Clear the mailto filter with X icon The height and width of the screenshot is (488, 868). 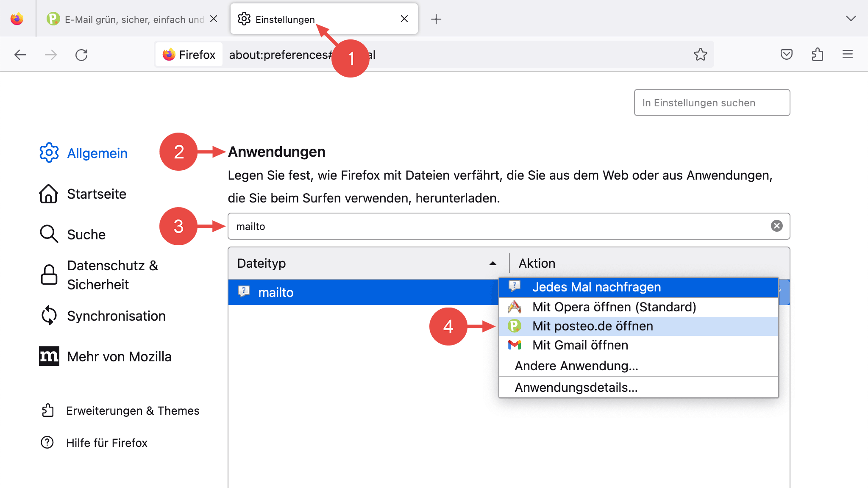click(x=776, y=226)
